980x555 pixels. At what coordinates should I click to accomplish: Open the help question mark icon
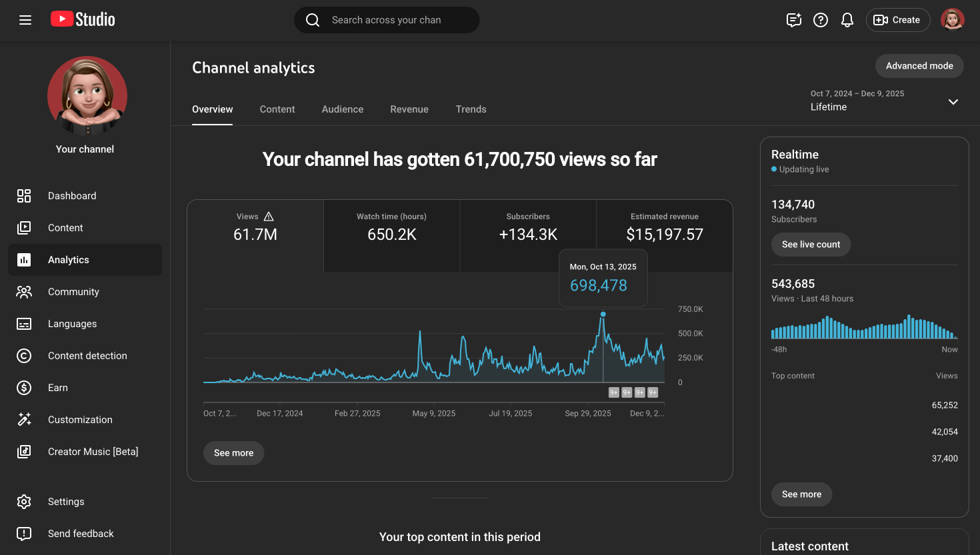tap(821, 20)
